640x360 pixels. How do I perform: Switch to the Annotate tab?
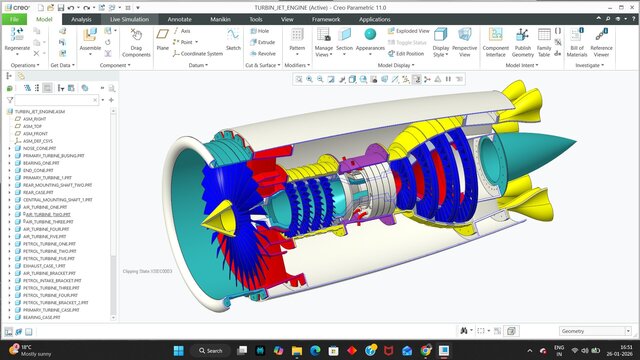click(180, 19)
